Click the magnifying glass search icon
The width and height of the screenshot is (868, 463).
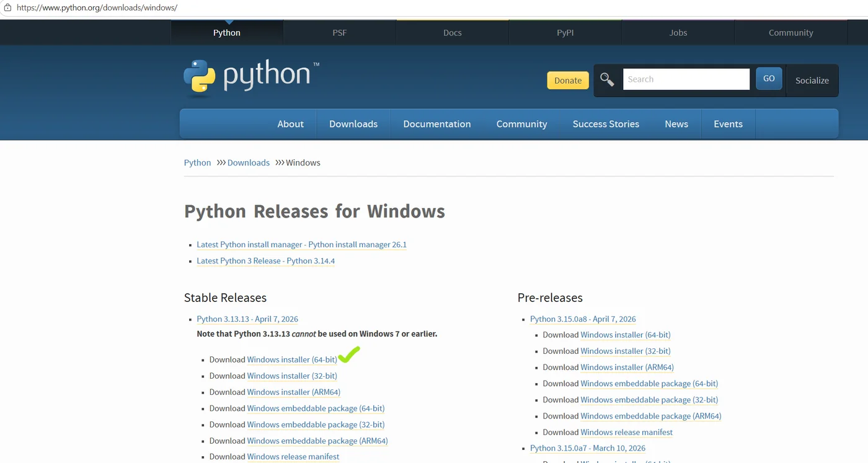(x=607, y=79)
